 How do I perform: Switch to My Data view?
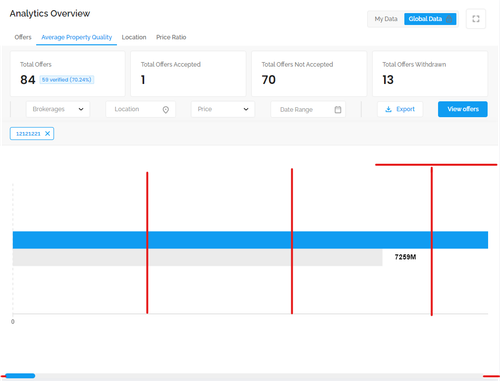pyautogui.click(x=386, y=19)
